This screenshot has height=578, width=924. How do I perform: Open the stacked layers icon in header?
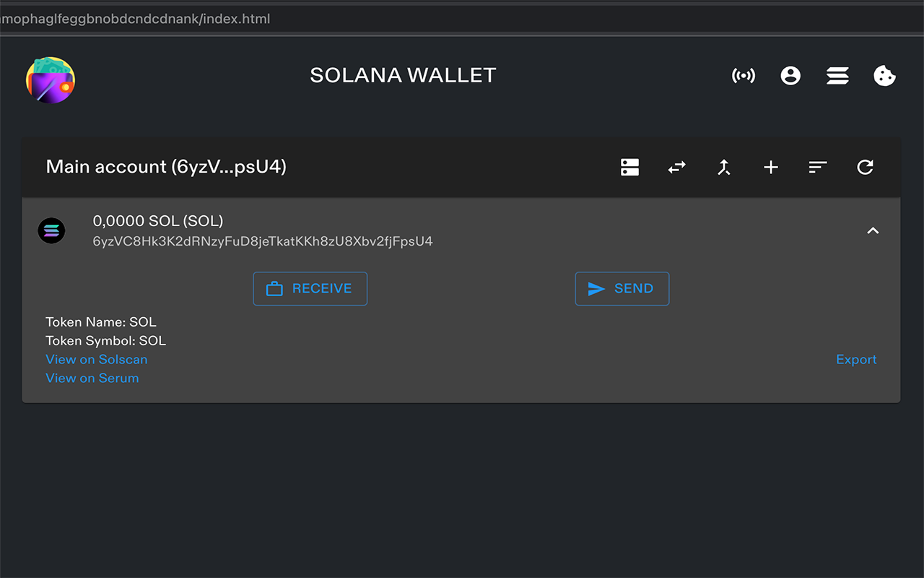click(x=837, y=75)
